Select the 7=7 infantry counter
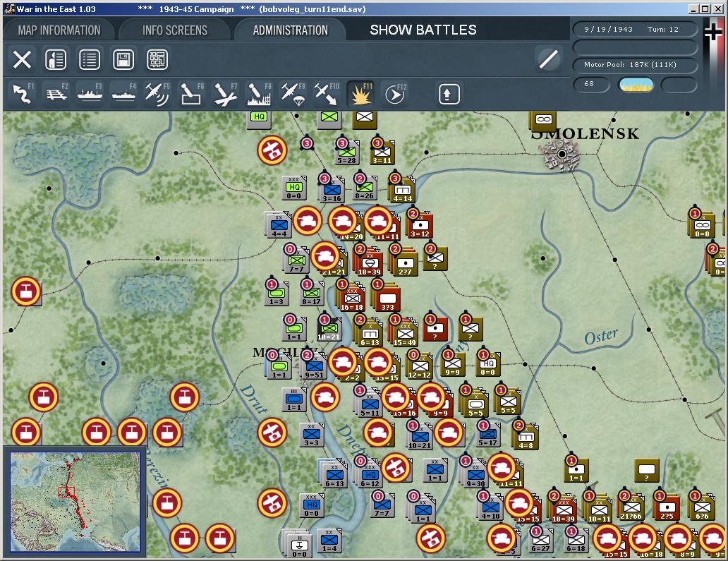The image size is (728, 561). pyautogui.click(x=296, y=260)
